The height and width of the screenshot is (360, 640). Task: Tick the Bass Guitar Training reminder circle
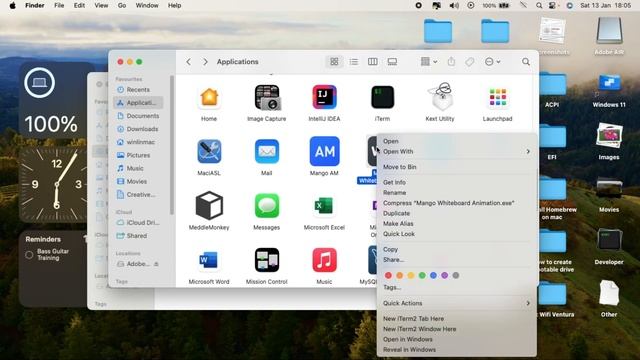(29, 255)
